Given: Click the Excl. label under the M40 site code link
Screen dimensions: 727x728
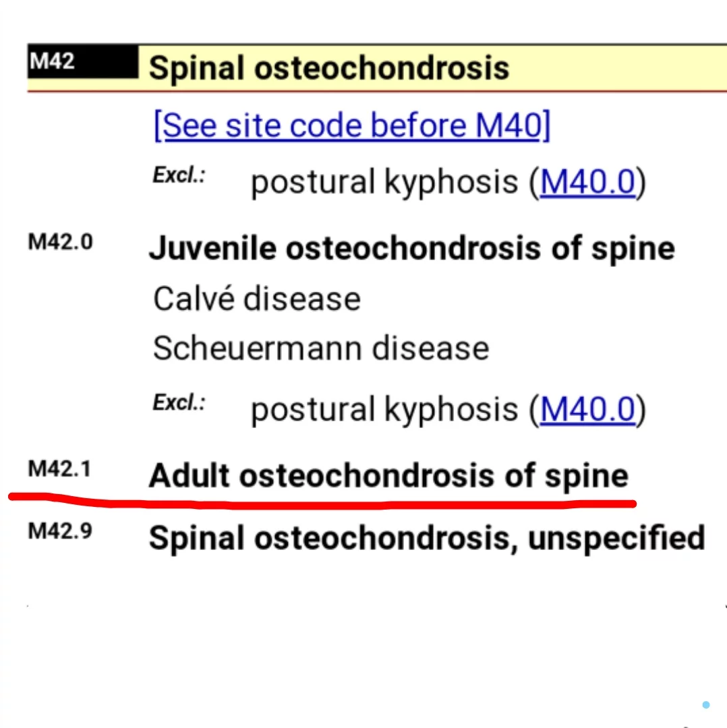Looking at the screenshot, I should pyautogui.click(x=179, y=176).
